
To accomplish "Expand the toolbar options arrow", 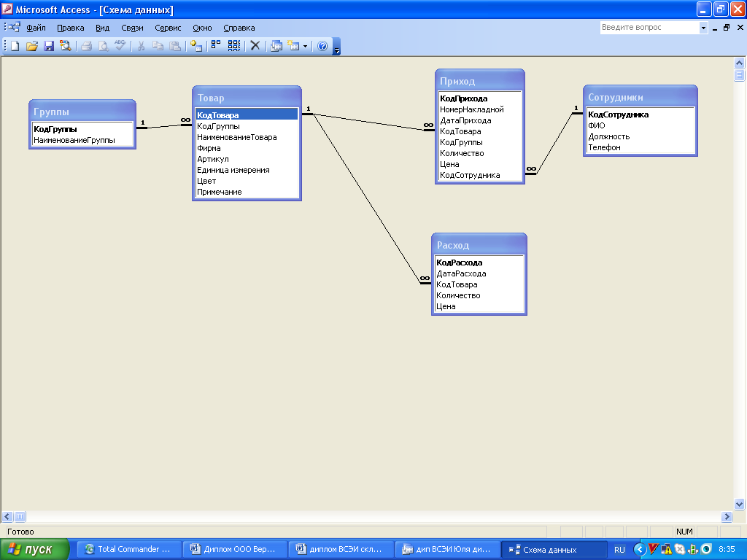I will (337, 48).
